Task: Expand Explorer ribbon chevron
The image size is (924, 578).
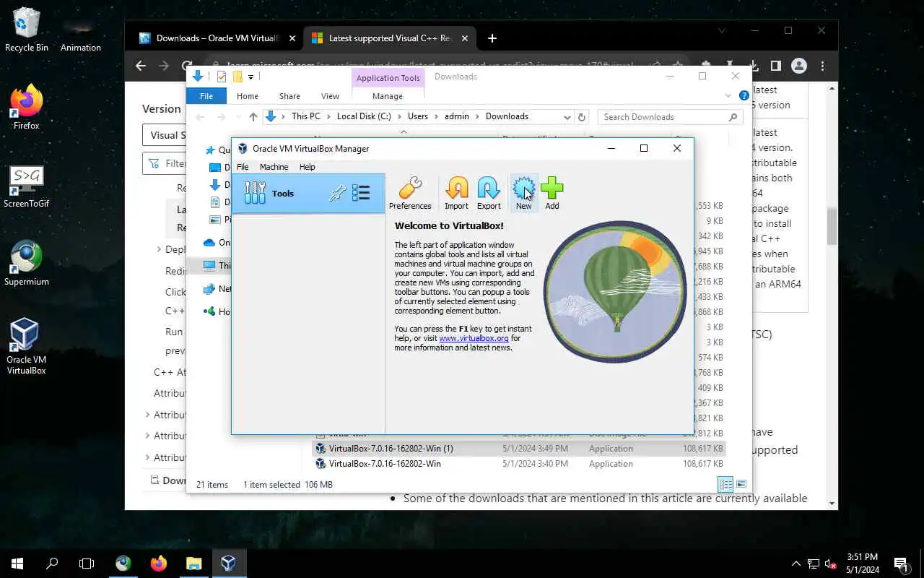Action: tap(728, 95)
